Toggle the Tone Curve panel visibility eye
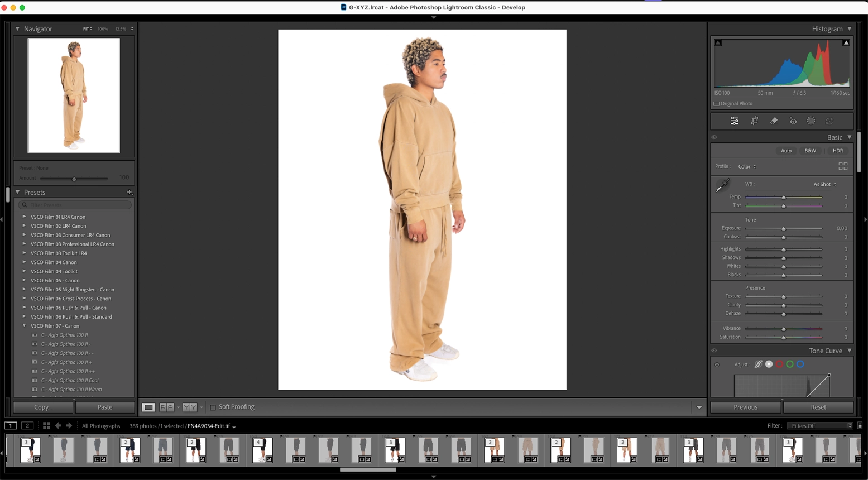 pos(714,351)
